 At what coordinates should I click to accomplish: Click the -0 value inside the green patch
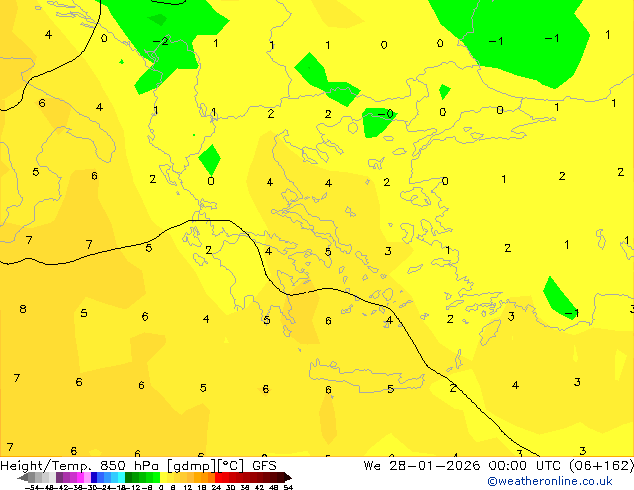tap(385, 114)
